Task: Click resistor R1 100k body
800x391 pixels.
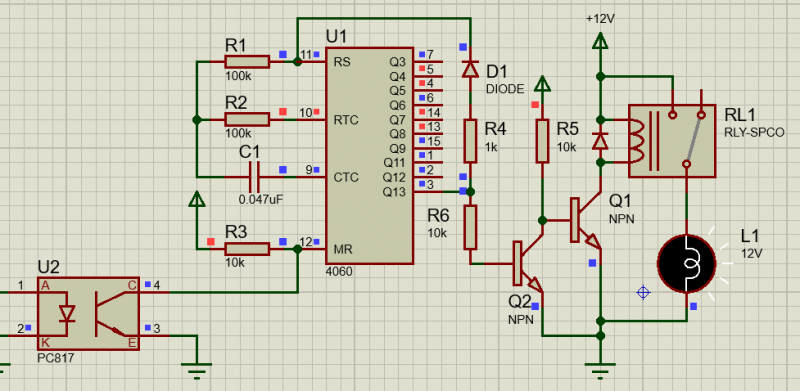Action: pyautogui.click(x=247, y=62)
